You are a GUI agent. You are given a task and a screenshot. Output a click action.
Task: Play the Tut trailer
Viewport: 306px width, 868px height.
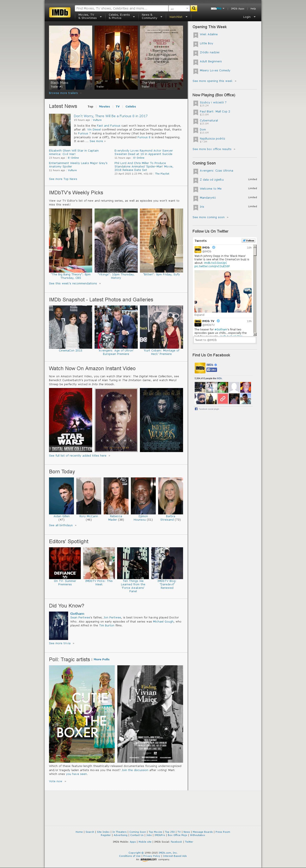tap(116, 57)
